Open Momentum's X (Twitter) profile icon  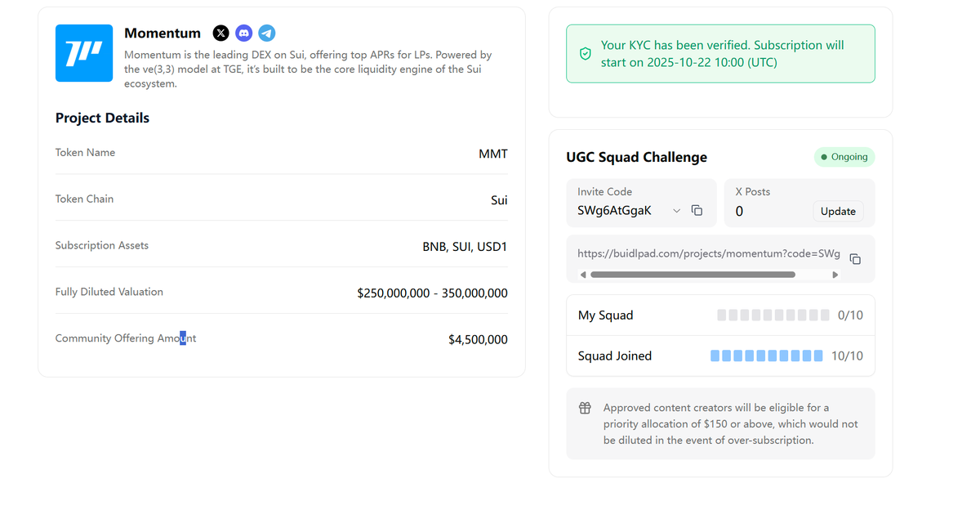point(221,34)
